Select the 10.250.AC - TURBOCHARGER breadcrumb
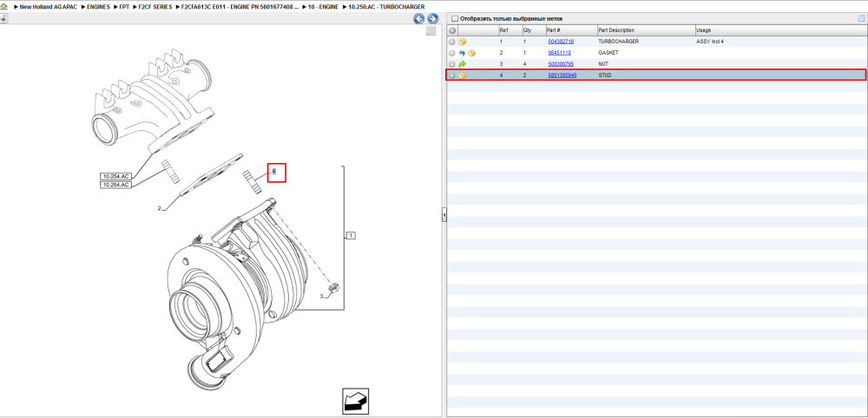The height and width of the screenshot is (418, 868). pyautogui.click(x=386, y=7)
